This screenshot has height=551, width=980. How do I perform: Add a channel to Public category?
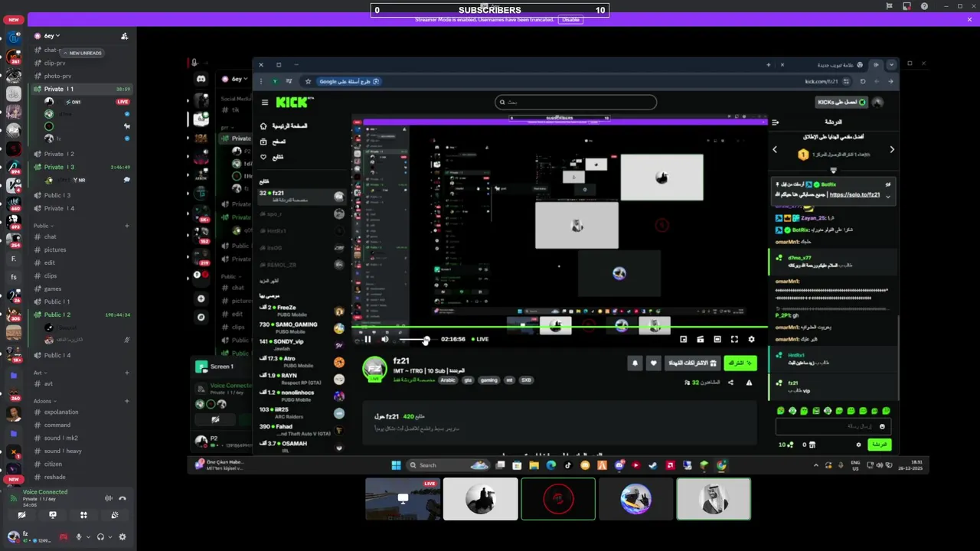(127, 226)
